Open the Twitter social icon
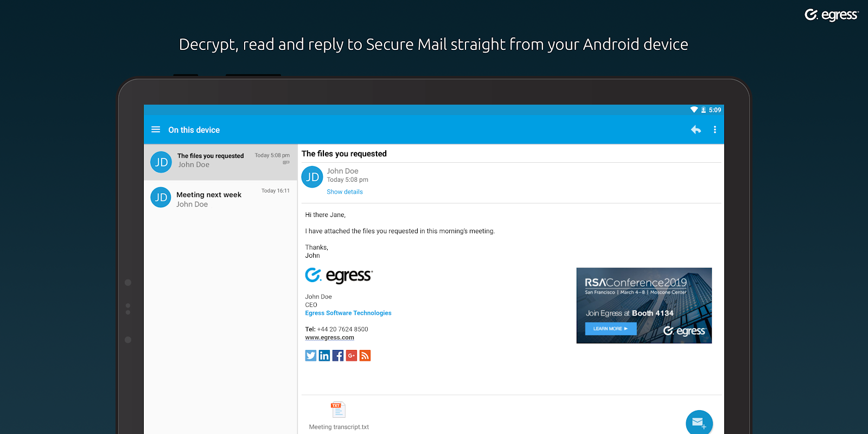868x434 pixels. point(311,355)
